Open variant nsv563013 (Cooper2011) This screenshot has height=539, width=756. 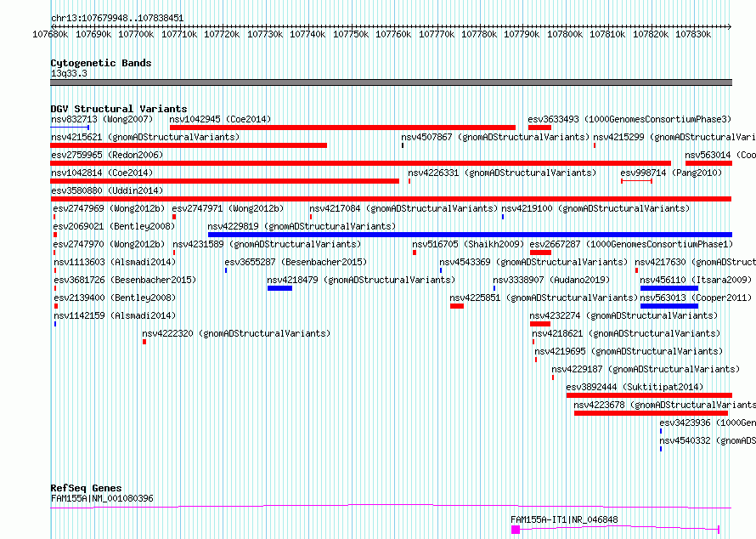(696, 298)
